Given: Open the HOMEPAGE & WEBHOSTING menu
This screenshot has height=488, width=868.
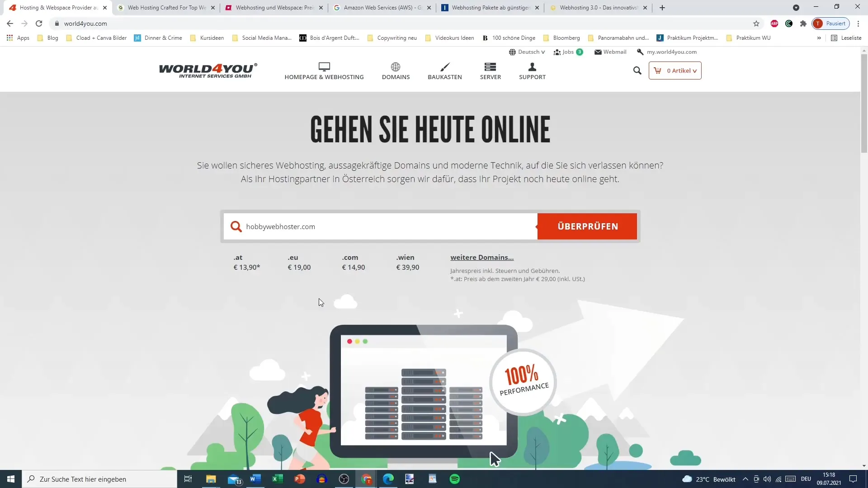Looking at the screenshot, I should 324,70.
